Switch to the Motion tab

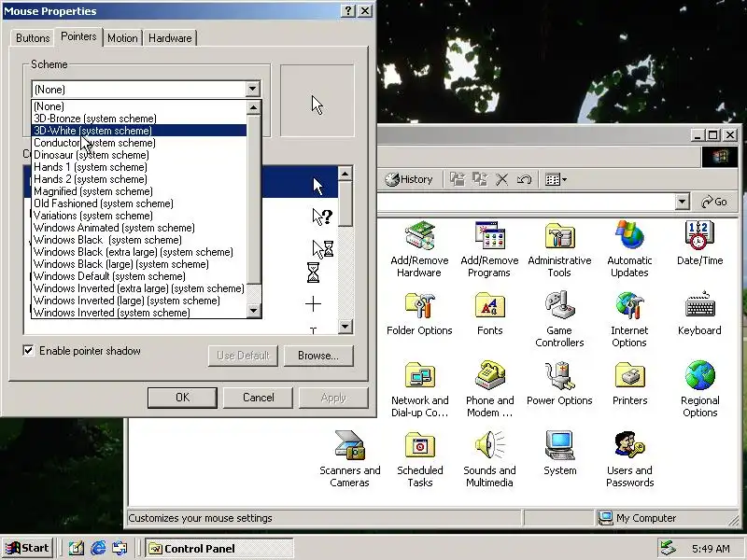(122, 38)
